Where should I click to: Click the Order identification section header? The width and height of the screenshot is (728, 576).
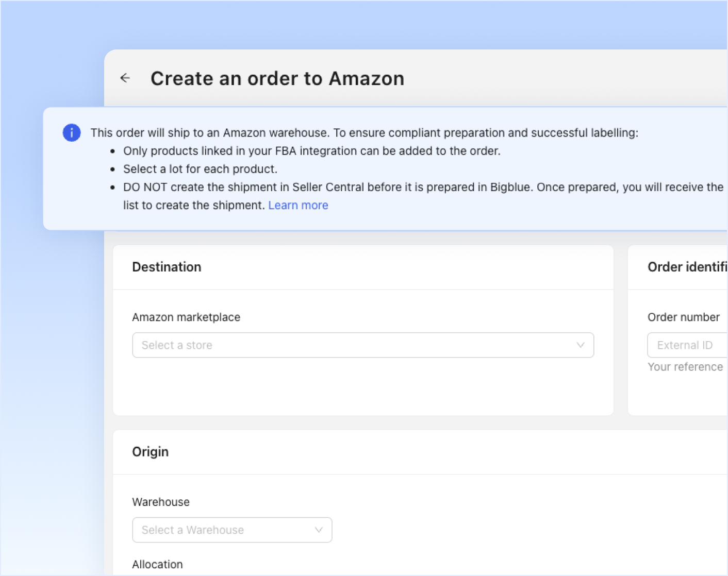pos(687,267)
